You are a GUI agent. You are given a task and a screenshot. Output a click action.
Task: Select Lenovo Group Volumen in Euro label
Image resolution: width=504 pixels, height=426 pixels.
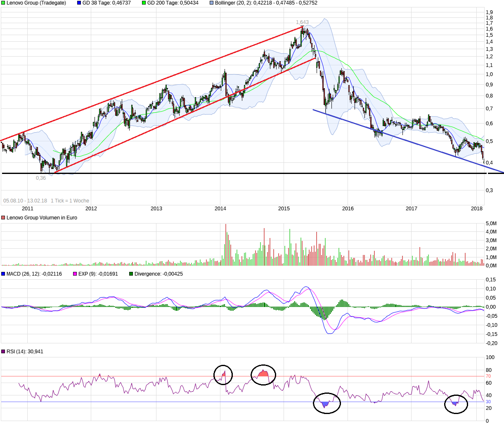point(42,218)
